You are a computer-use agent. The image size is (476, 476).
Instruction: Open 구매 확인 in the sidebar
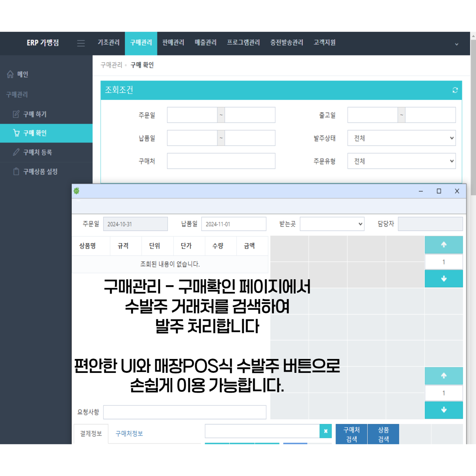pyautogui.click(x=46, y=133)
